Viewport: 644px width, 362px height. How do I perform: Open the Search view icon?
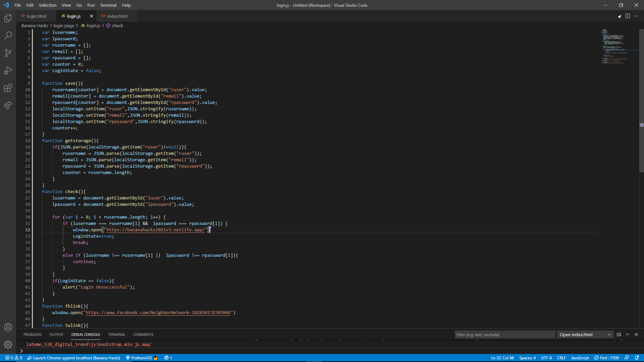pos(8,36)
